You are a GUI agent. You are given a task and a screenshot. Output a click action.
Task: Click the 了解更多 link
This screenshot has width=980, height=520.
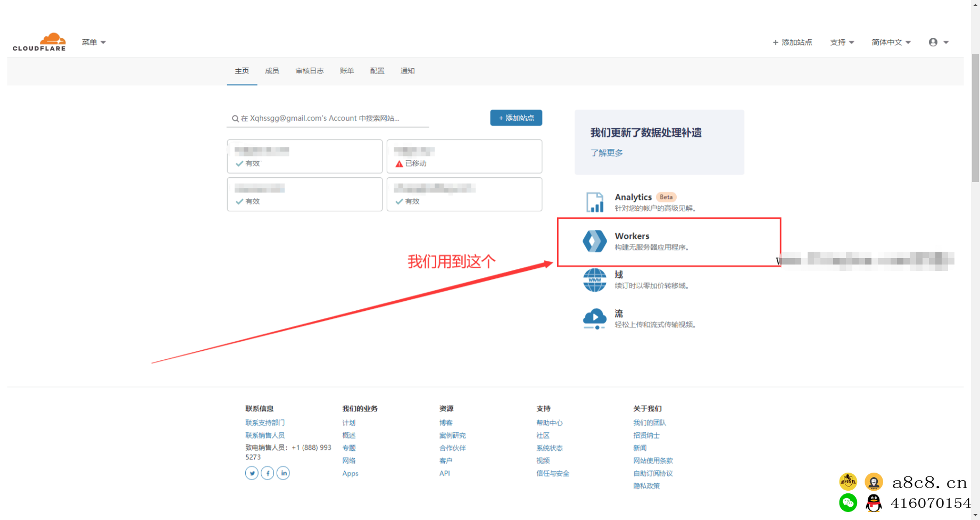tap(607, 153)
